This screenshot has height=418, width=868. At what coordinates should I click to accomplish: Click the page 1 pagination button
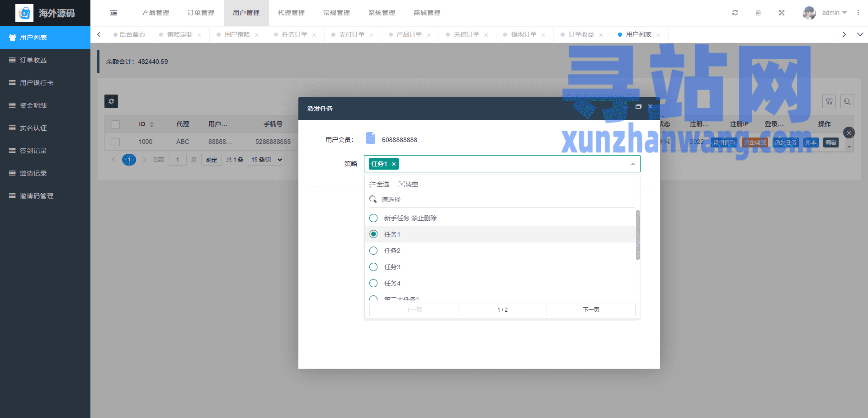click(129, 160)
